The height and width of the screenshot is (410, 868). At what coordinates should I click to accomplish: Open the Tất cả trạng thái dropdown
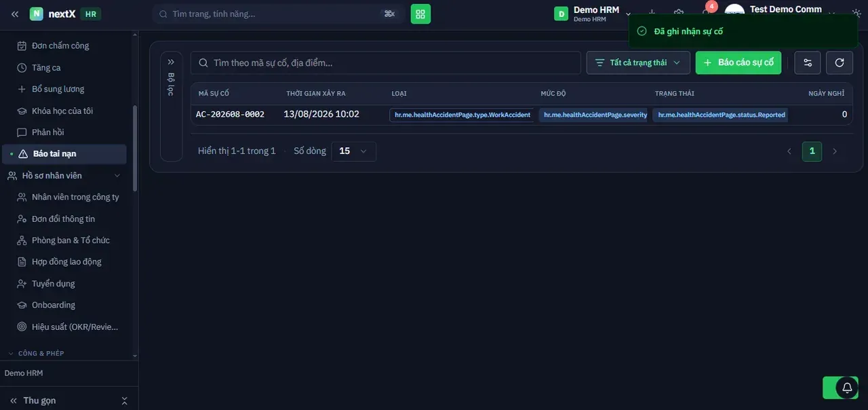click(638, 62)
